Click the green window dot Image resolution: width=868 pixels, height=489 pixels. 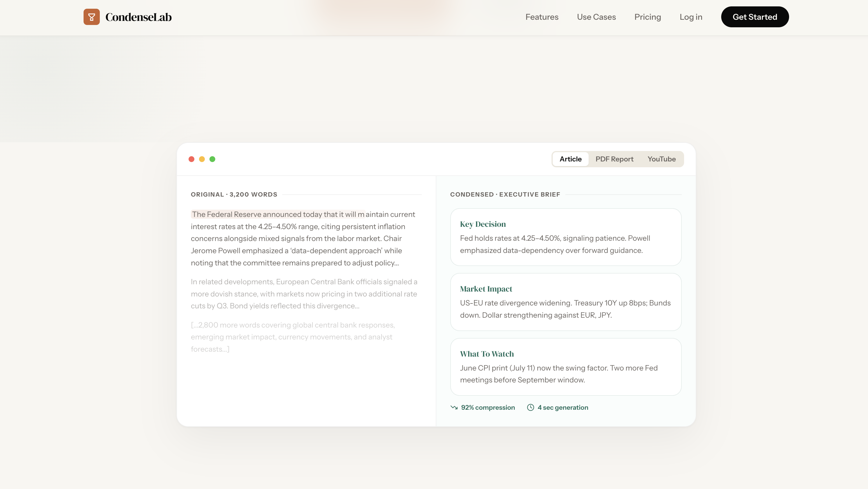212,159
